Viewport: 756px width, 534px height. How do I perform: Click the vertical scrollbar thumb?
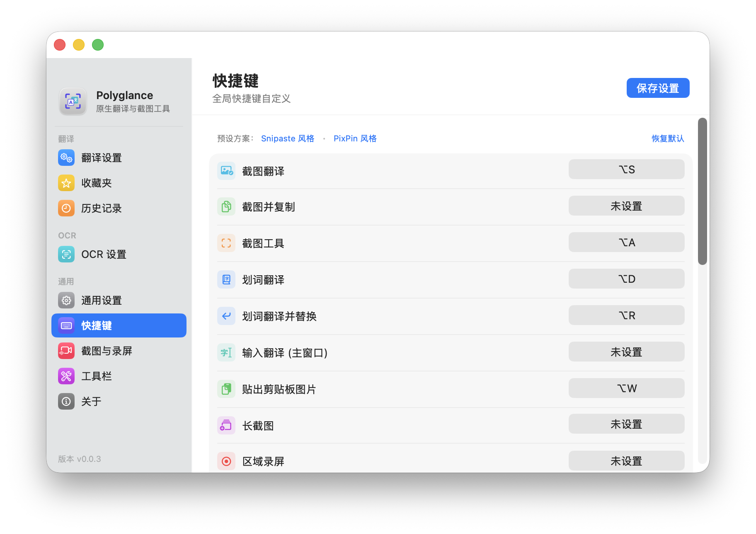point(702,191)
